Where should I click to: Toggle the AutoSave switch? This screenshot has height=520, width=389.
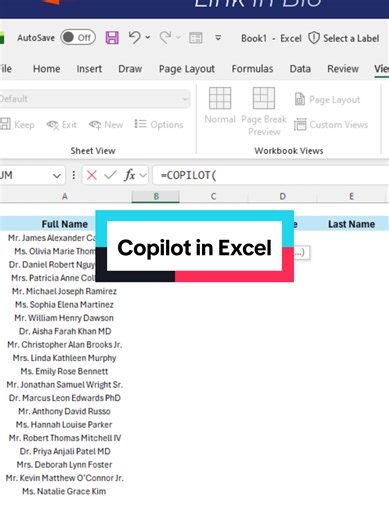pos(78,38)
